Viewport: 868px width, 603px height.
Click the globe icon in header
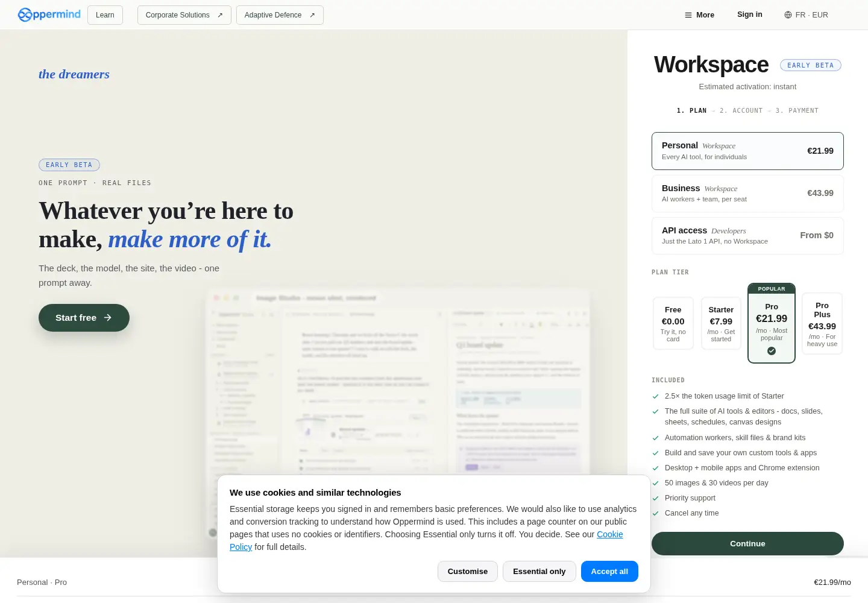click(788, 15)
